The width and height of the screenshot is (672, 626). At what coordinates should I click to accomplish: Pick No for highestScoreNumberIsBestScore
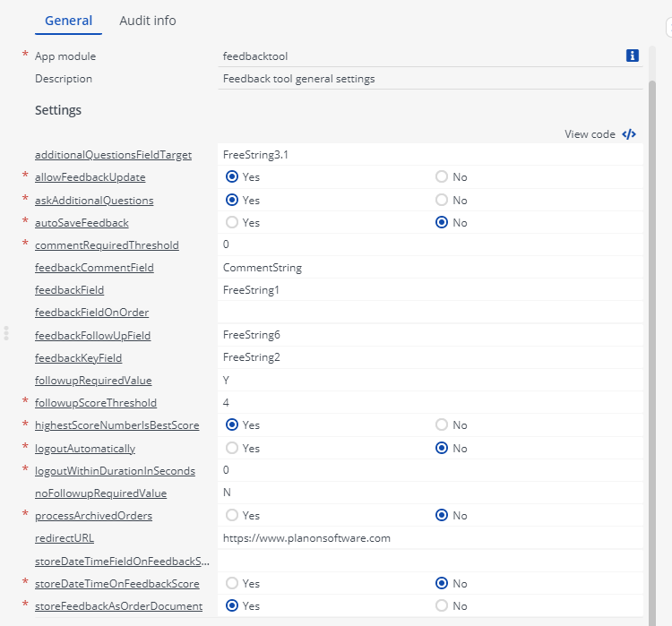point(442,424)
